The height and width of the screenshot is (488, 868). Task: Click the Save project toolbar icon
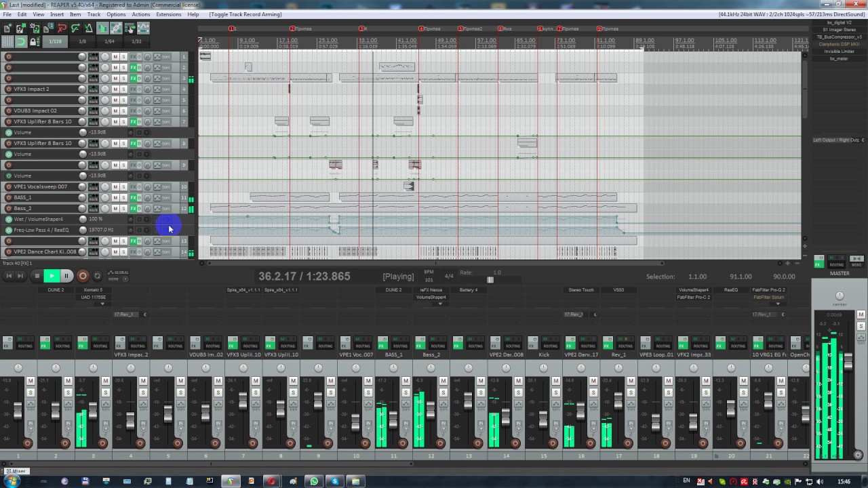34,28
